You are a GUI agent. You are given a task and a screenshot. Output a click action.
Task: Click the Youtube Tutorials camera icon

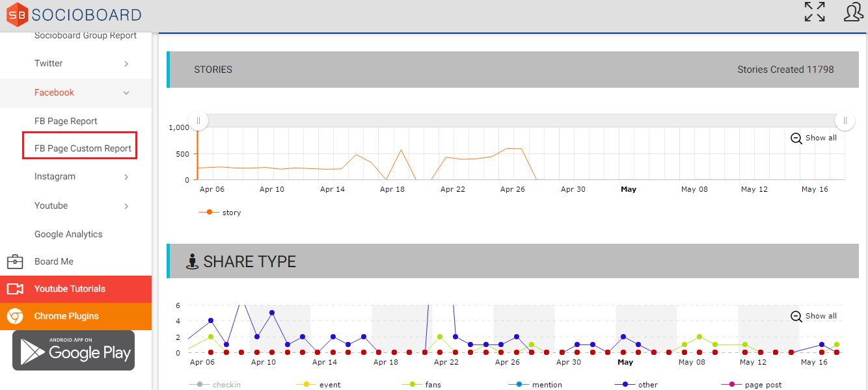coord(15,289)
